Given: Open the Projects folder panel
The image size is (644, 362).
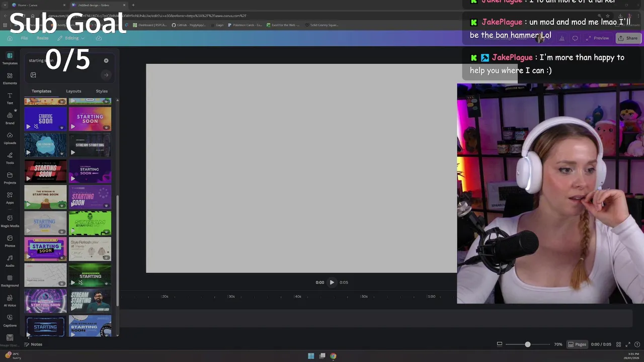Looking at the screenshot, I should [10, 178].
